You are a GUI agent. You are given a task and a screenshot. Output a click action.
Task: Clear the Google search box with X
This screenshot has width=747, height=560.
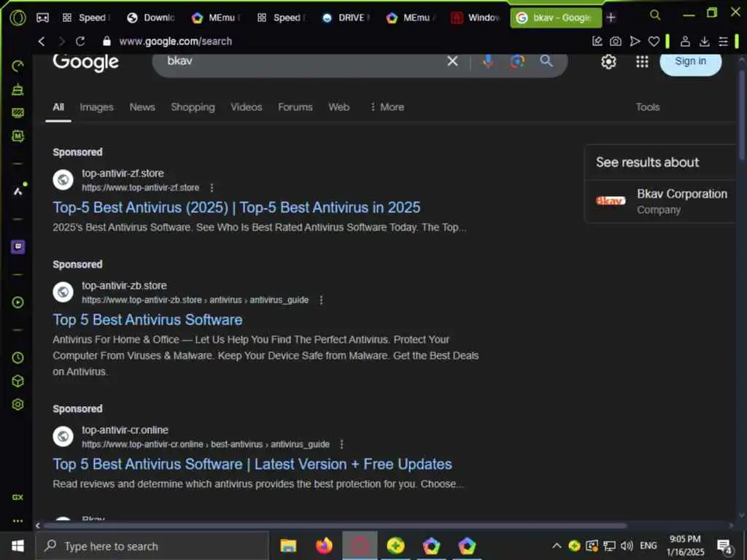(452, 61)
